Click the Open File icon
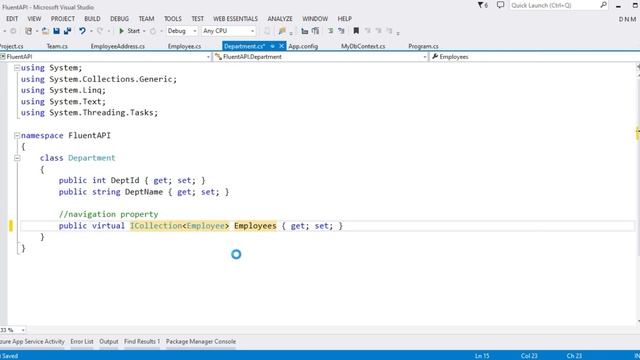 (45, 31)
